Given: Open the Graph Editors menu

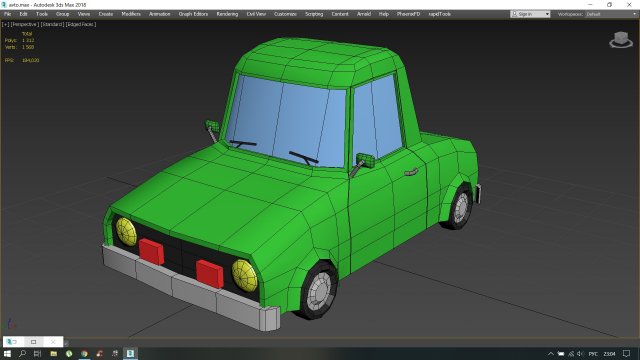Looking at the screenshot, I should coord(193,14).
